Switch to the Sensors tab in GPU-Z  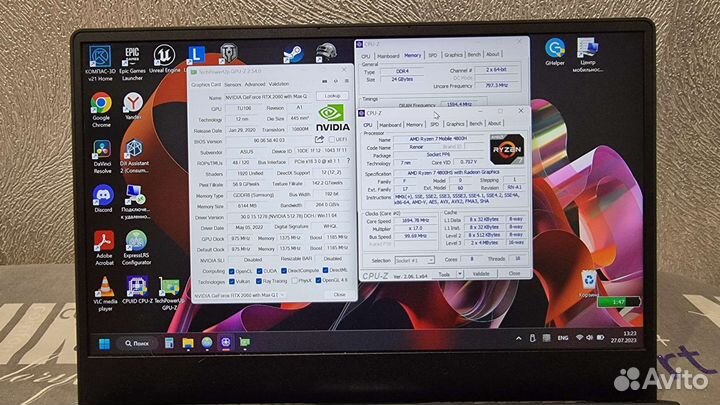click(232, 84)
